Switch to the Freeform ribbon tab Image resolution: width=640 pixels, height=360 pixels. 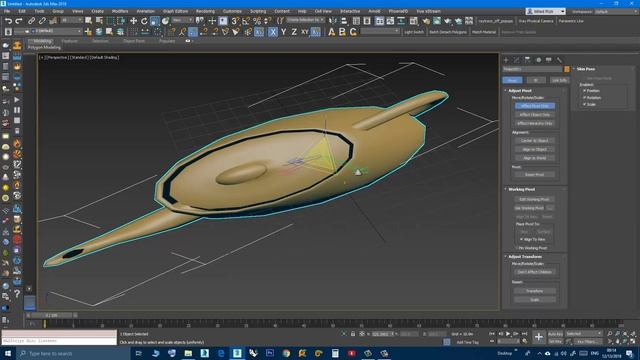[x=69, y=41]
